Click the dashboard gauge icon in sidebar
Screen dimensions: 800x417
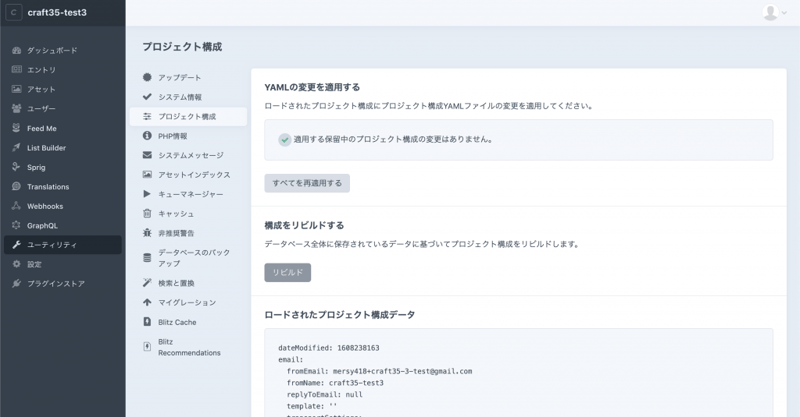coord(17,50)
